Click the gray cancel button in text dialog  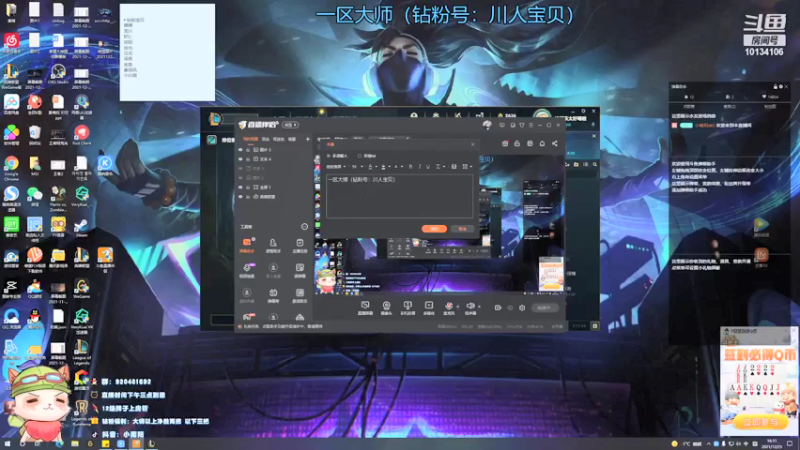point(462,229)
